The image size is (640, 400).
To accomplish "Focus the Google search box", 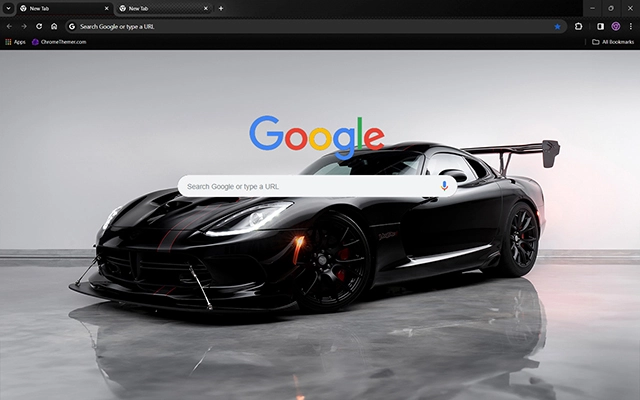I will point(317,187).
